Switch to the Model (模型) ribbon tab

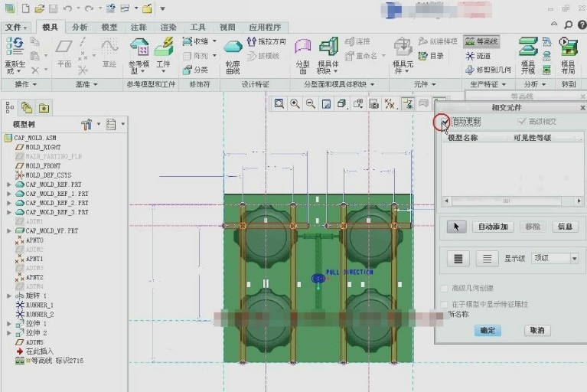tap(109, 28)
